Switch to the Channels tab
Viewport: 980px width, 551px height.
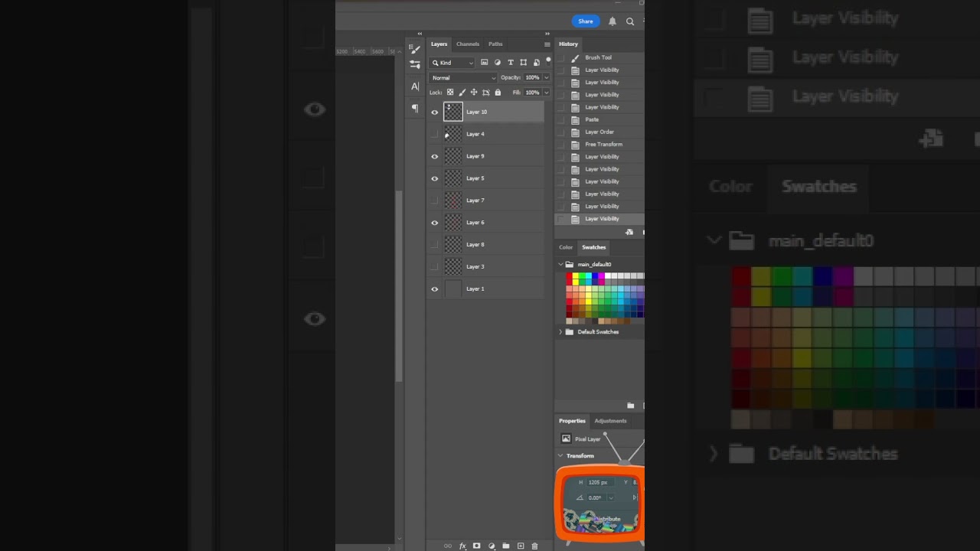pyautogui.click(x=468, y=44)
